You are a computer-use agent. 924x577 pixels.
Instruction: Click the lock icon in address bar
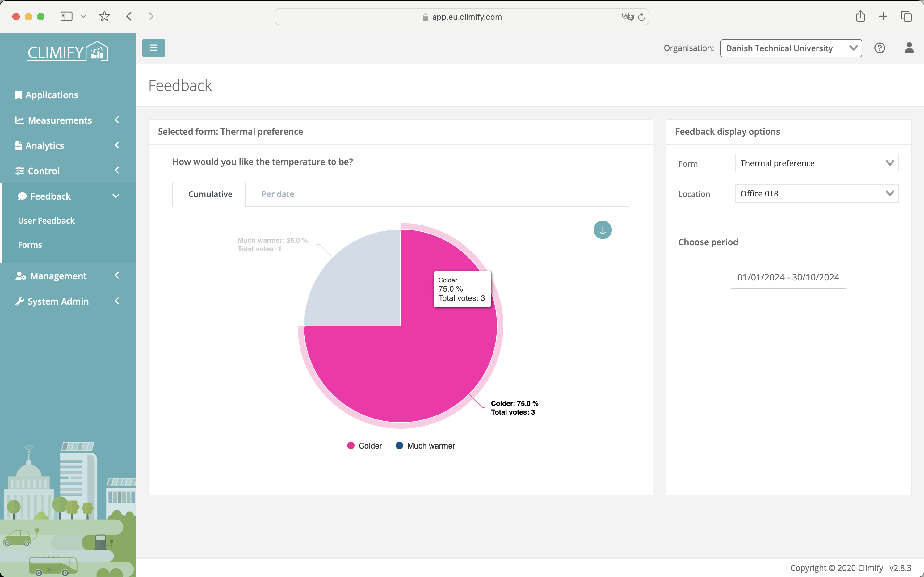pos(425,17)
